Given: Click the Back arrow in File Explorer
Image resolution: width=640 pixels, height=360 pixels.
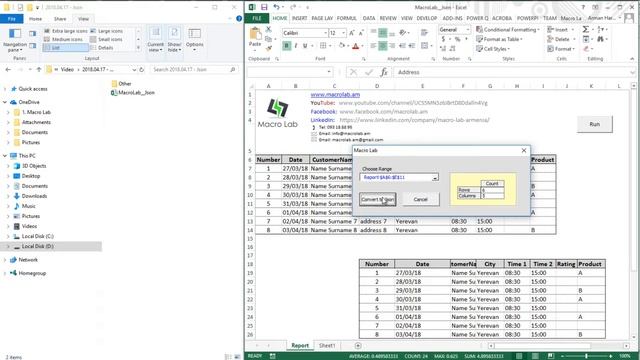Looking at the screenshot, I should pyautogui.click(x=8, y=69).
